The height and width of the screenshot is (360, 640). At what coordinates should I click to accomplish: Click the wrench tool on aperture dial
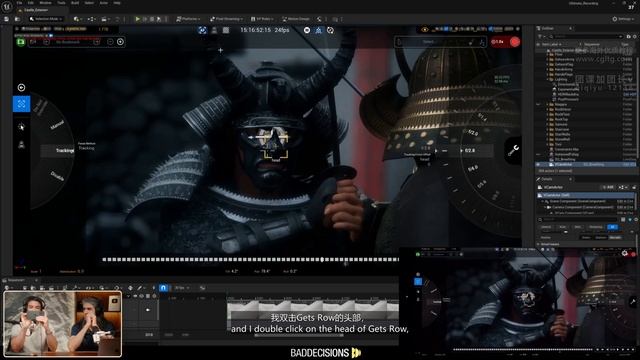pos(513,150)
